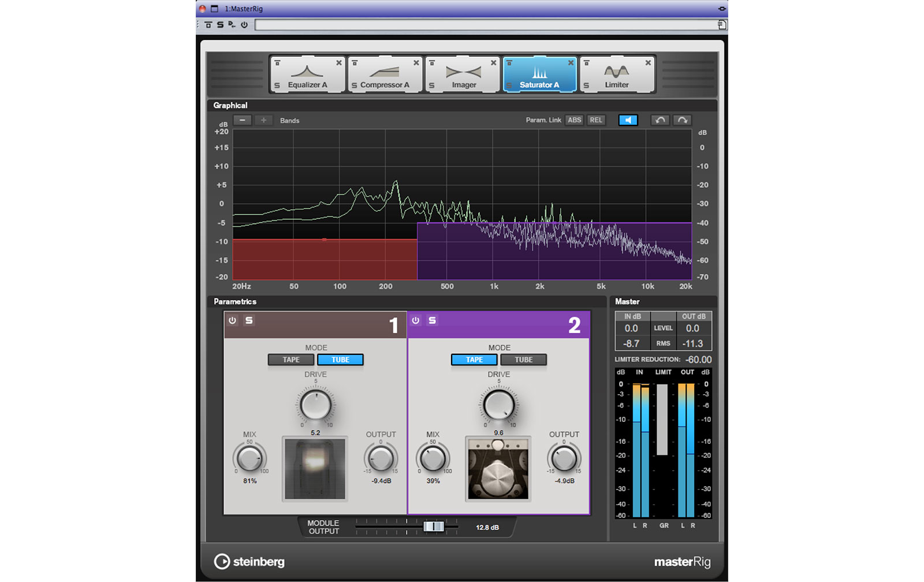Image resolution: width=924 pixels, height=582 pixels.
Task: Open the Limiter module tab
Action: (x=617, y=74)
